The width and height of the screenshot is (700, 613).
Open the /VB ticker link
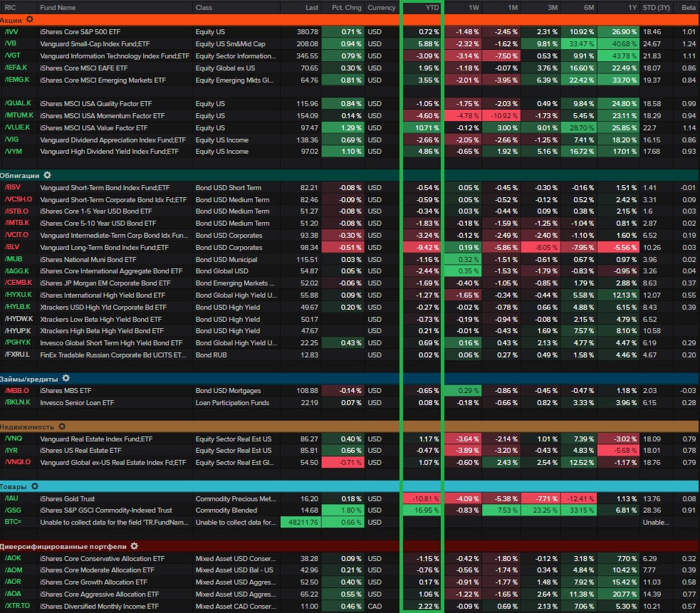pos(10,43)
